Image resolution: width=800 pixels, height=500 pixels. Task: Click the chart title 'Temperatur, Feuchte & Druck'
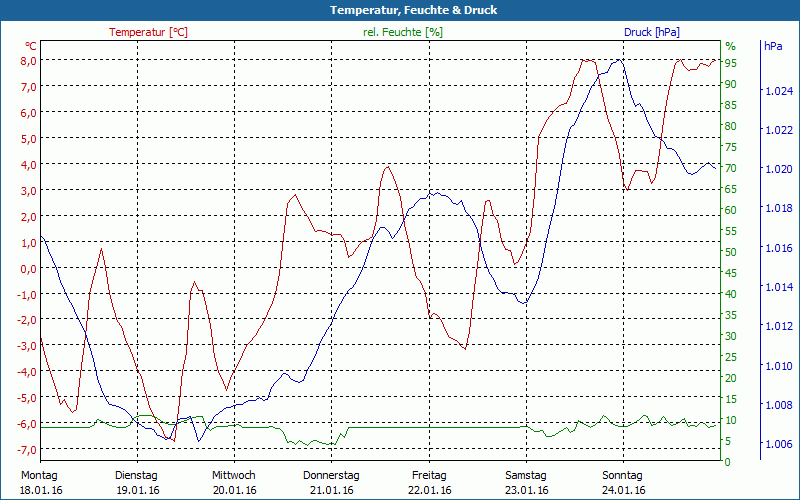click(x=400, y=10)
